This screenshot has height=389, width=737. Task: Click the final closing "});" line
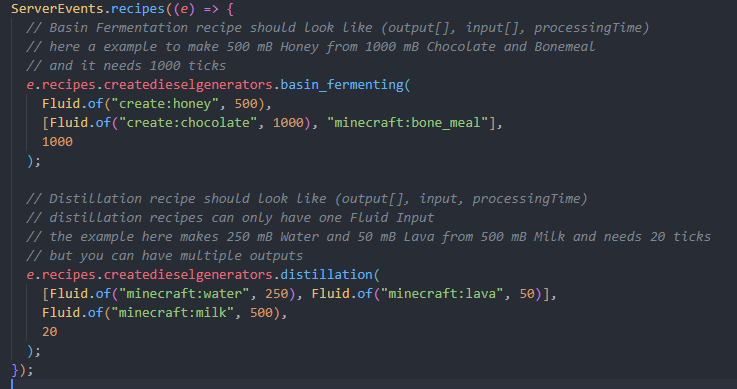(22, 370)
